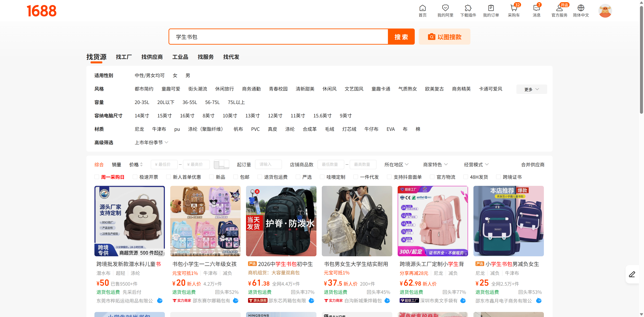Check the 极速开票 filter
644x317 pixels.
(135, 177)
